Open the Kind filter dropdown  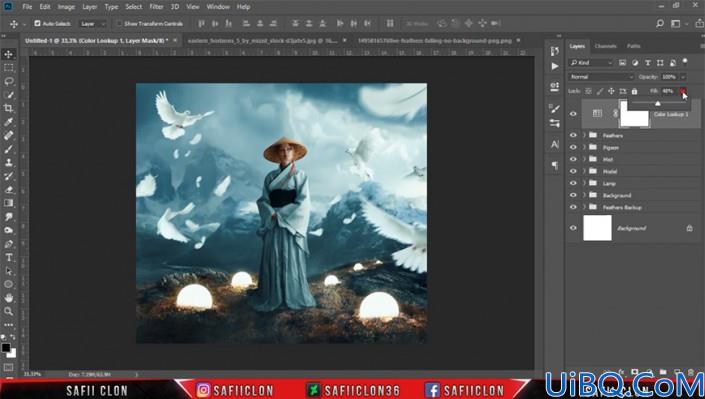point(591,63)
